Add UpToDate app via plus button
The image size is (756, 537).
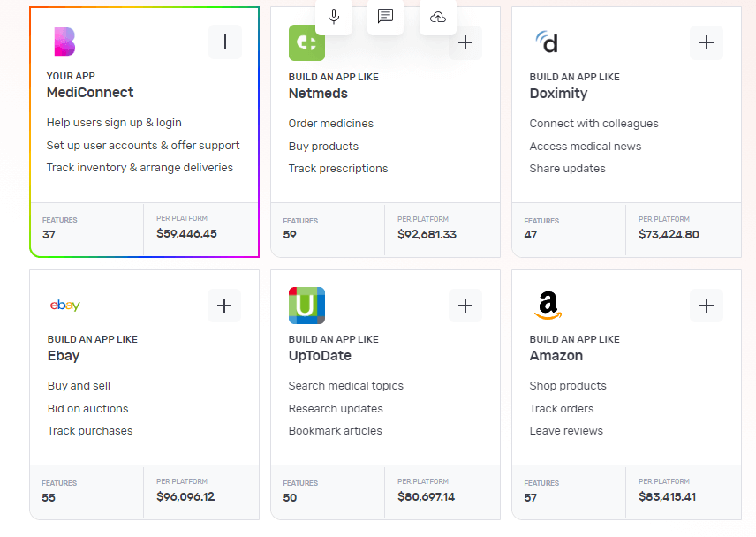click(x=465, y=305)
